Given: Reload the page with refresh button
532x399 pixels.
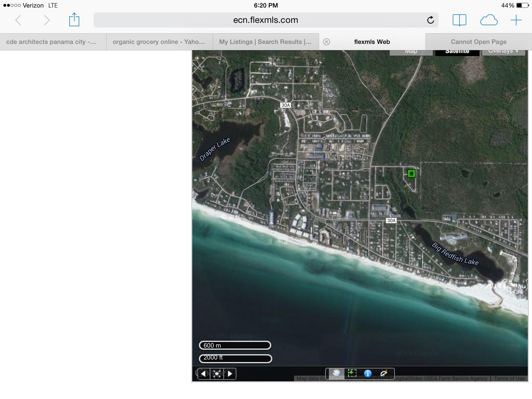Looking at the screenshot, I should [430, 20].
